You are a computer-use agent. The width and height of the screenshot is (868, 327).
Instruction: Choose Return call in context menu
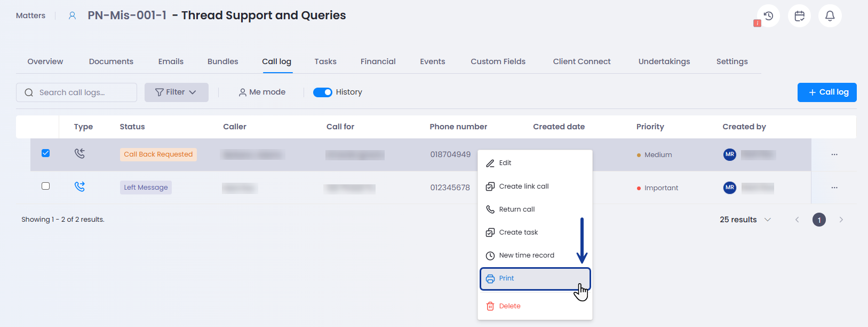point(516,209)
